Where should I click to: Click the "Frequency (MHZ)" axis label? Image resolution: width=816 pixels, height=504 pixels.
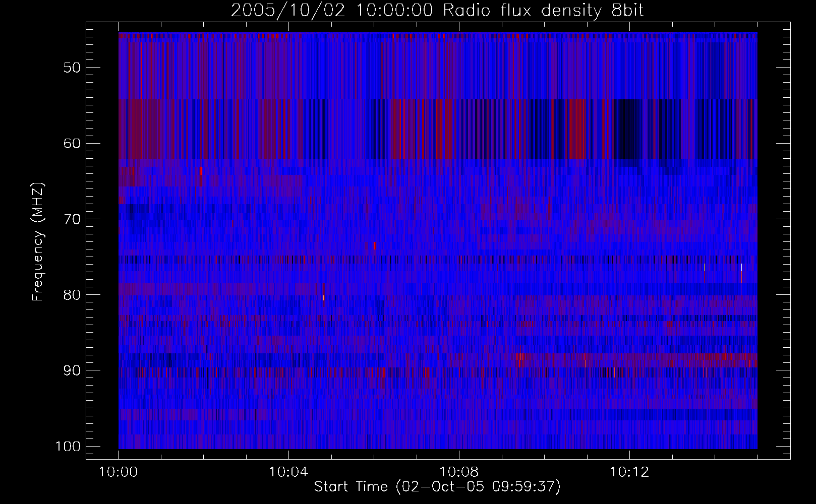point(38,241)
